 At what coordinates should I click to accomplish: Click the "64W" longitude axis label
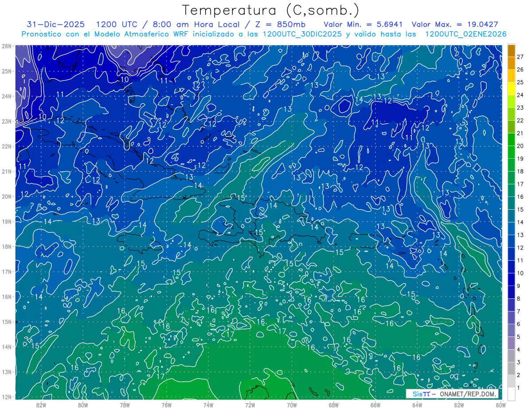coord(417,404)
